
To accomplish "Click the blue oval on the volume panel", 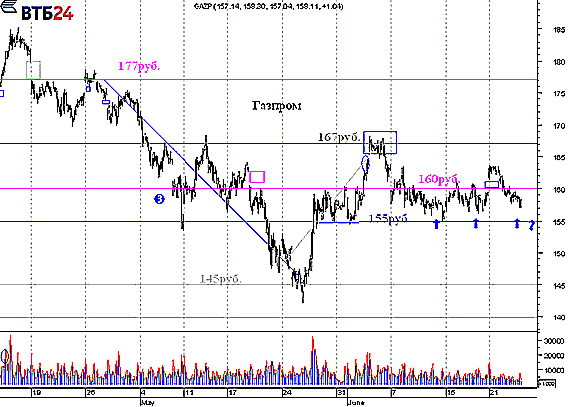I will pos(5,356).
